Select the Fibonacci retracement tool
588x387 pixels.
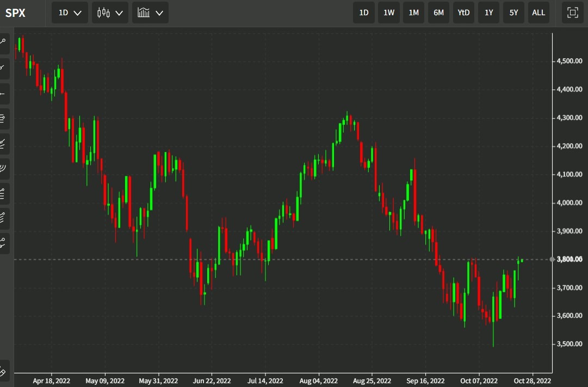[3, 118]
